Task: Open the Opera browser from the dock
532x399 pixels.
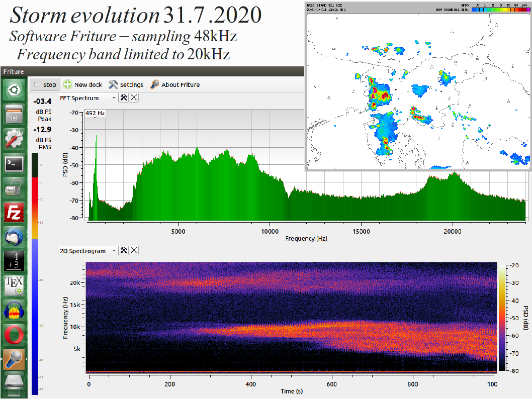Action: click(14, 334)
